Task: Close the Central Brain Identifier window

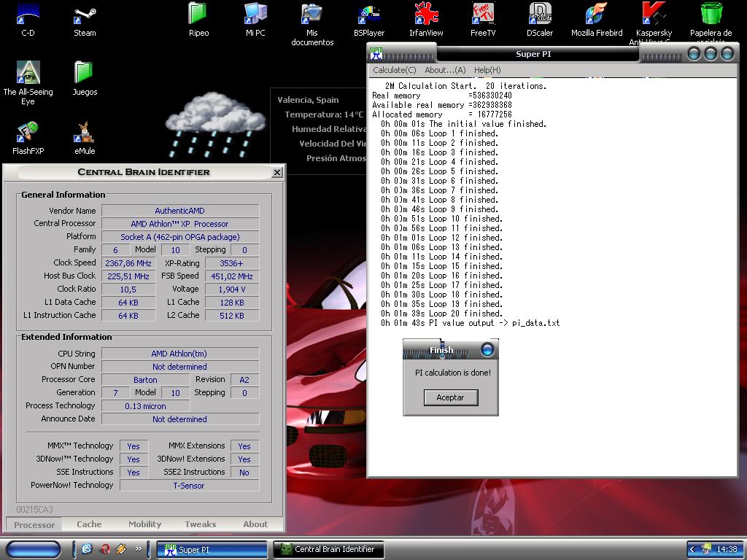Action: [277, 173]
